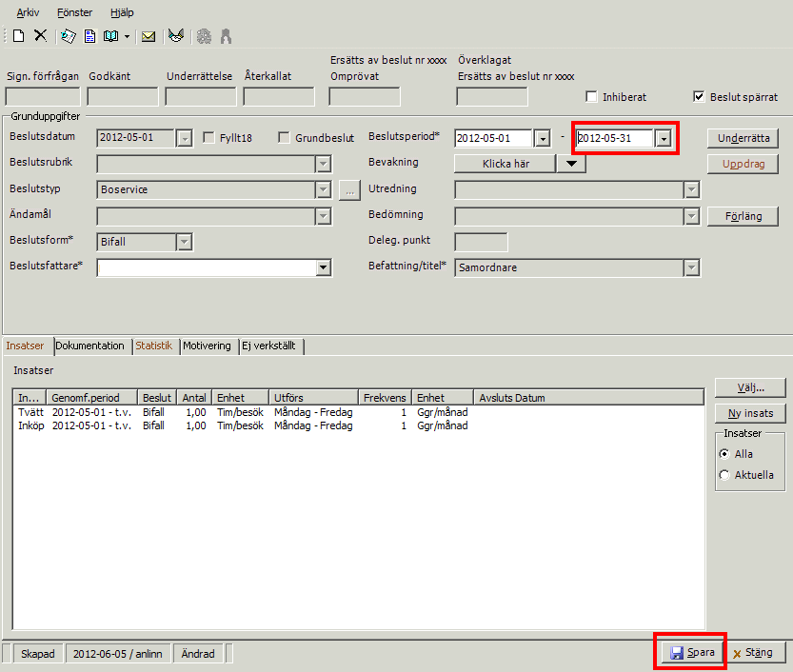Click the yellow envelope mail icon
This screenshot has width=793, height=672.
(x=149, y=36)
